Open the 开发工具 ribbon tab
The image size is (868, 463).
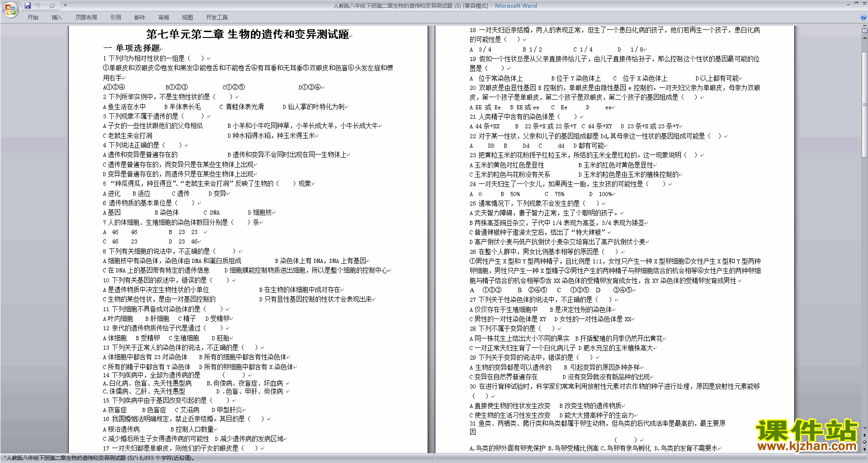pyautogui.click(x=217, y=17)
